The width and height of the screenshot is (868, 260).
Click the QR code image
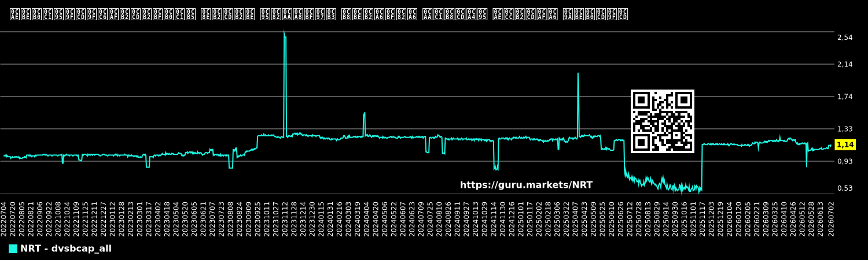point(663,121)
